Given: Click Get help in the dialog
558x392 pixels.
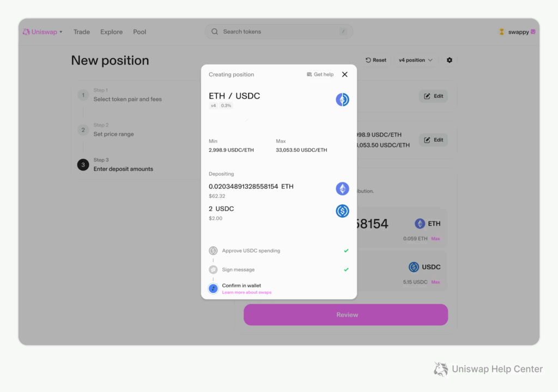Looking at the screenshot, I should click(320, 75).
